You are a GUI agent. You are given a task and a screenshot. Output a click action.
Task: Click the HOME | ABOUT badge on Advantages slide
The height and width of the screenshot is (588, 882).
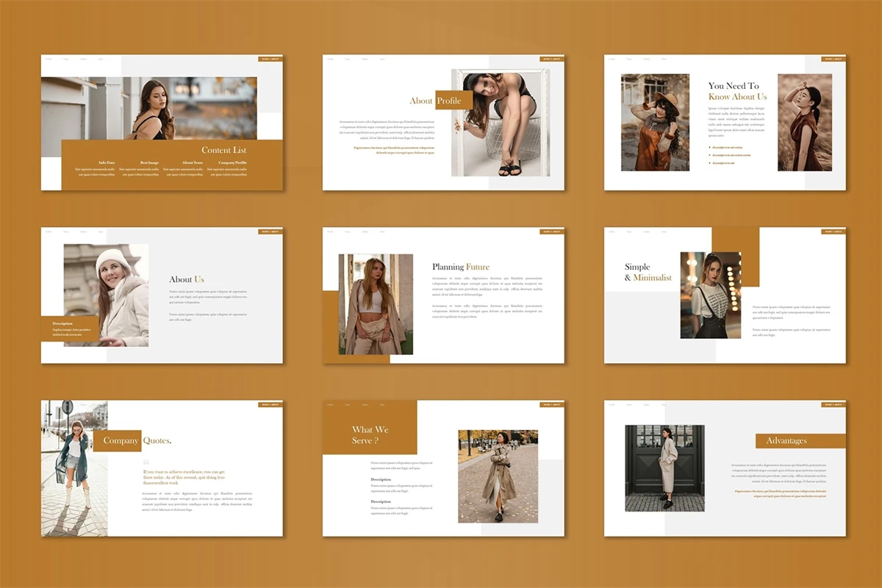tap(833, 404)
